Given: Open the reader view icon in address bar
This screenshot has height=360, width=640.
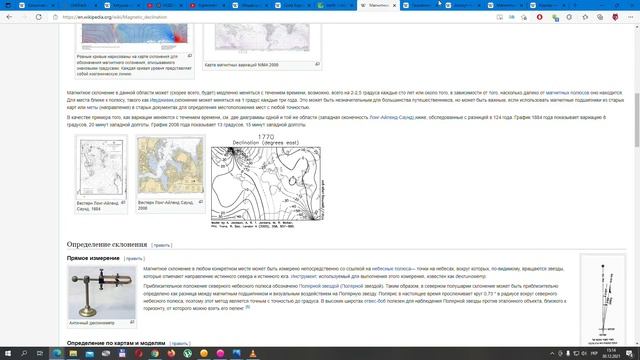Looking at the screenshot, I should point(499,17).
